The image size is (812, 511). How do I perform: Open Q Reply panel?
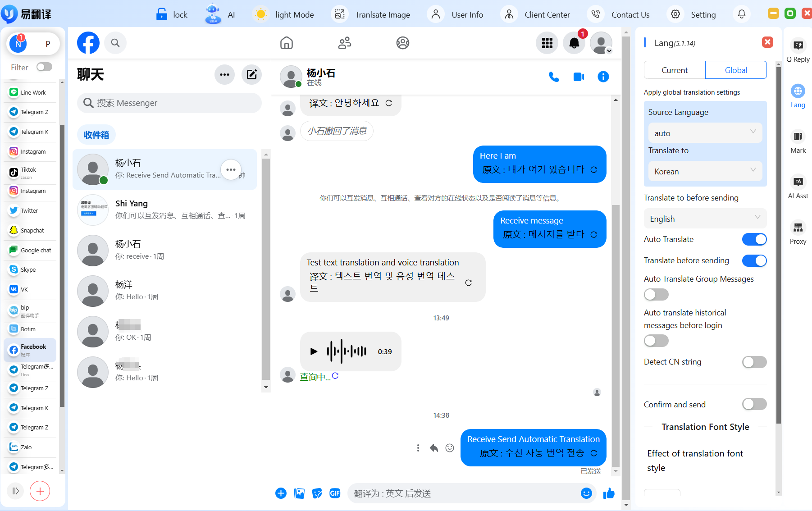point(798,50)
